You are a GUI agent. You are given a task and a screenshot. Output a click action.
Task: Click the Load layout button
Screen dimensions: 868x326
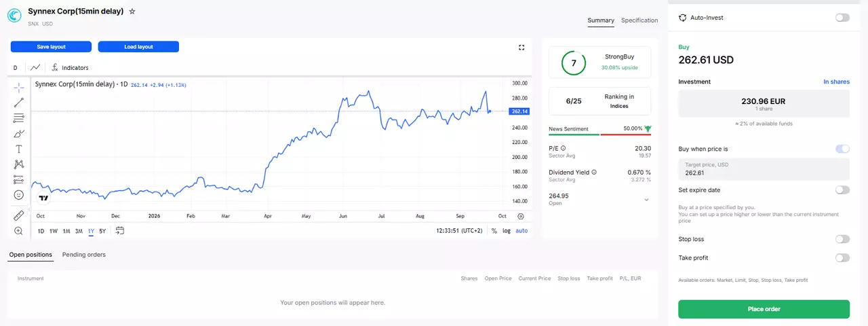pos(138,47)
